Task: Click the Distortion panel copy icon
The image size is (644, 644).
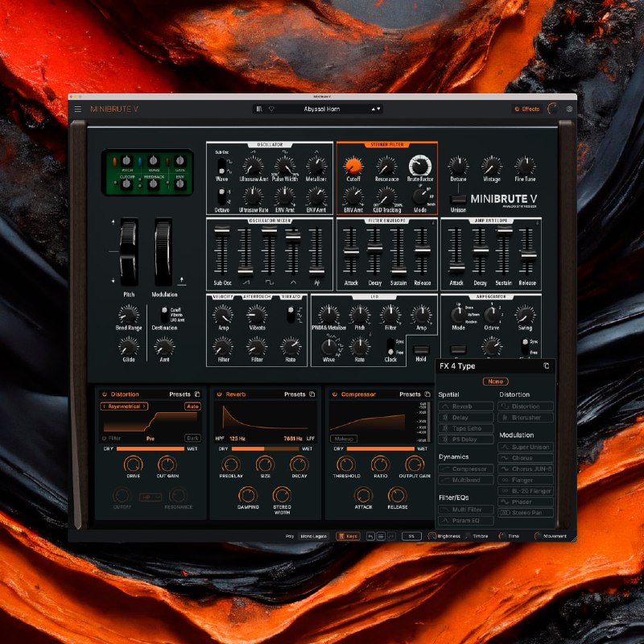Action: coord(197,394)
